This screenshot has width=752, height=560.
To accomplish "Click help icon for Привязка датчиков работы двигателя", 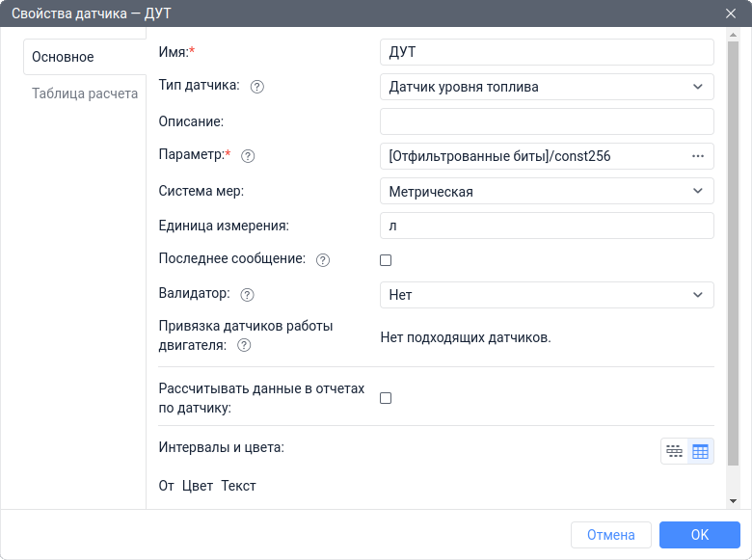I will 244,345.
